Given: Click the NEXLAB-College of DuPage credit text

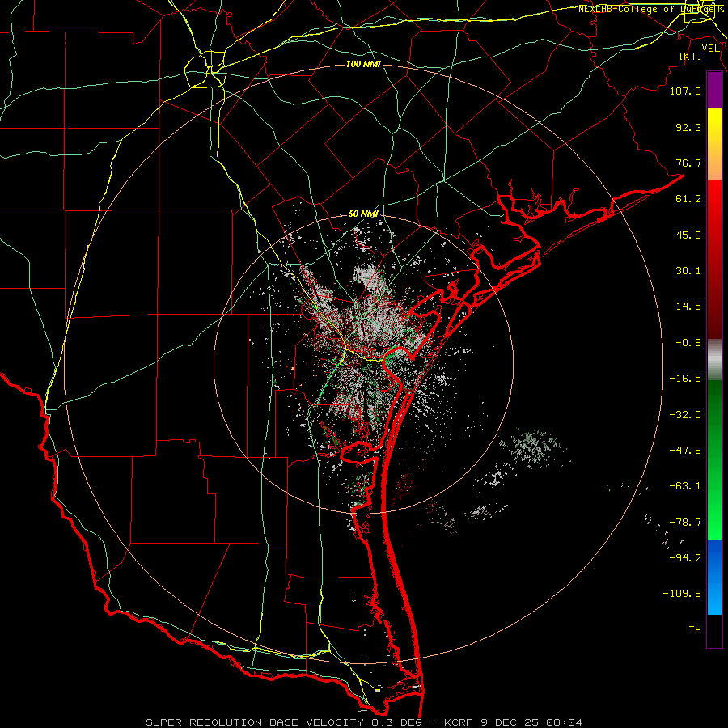Looking at the screenshot, I should point(650,9).
